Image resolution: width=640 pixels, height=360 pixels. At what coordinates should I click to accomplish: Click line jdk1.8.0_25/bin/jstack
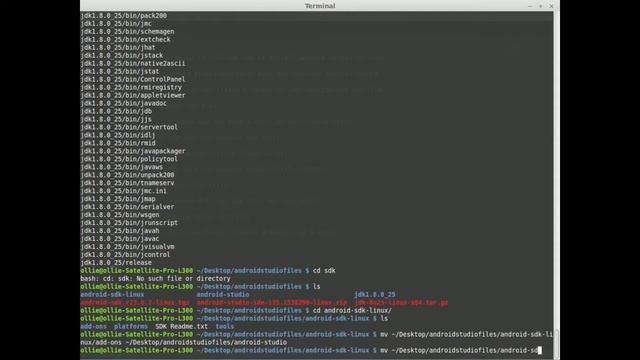122,56
